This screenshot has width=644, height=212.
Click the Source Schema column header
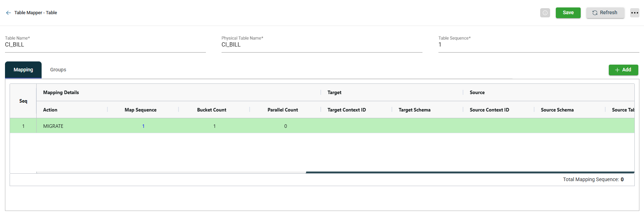coord(557,110)
